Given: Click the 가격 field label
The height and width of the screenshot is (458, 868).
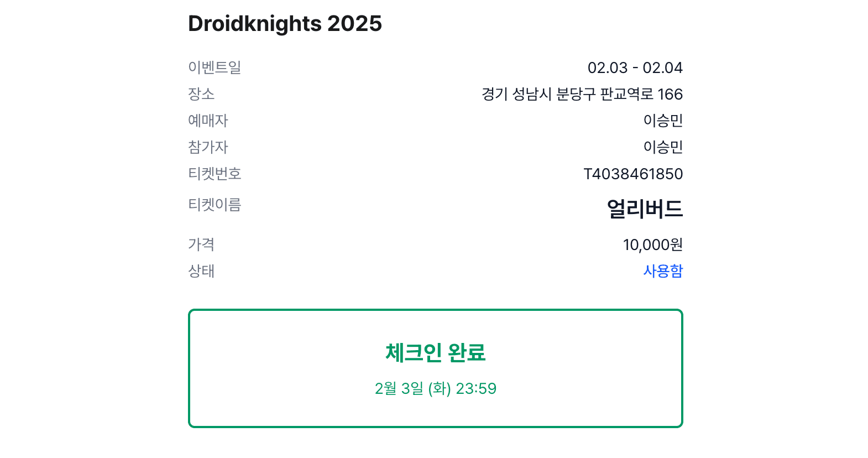Looking at the screenshot, I should coord(201,244).
